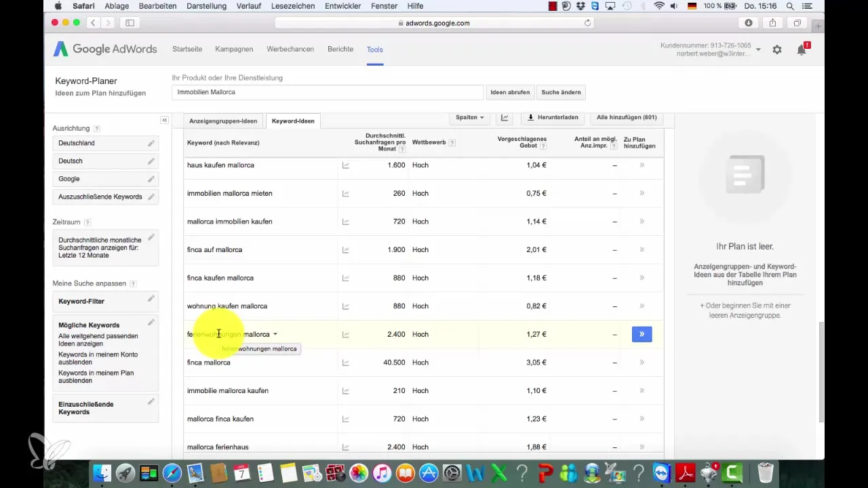Viewport: 868px width, 488px height.
Task: Edit Auszuschließende Keywords pencil
Action: [151, 197]
